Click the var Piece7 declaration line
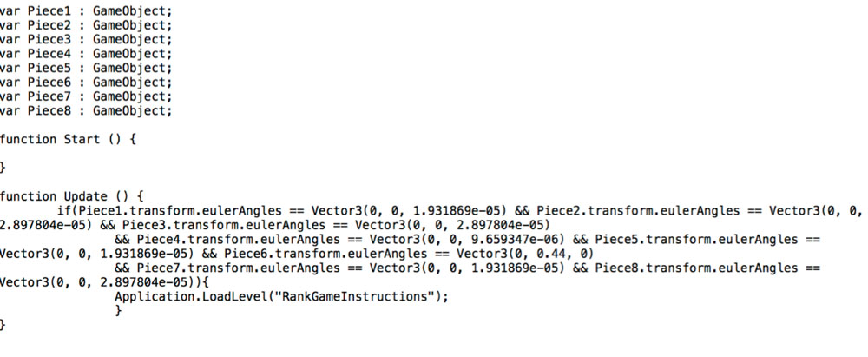Image resolution: width=868 pixels, height=357 pixels. coord(86,96)
